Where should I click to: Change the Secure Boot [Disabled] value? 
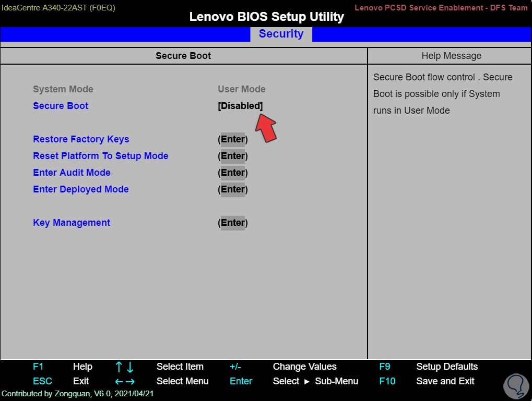(240, 106)
